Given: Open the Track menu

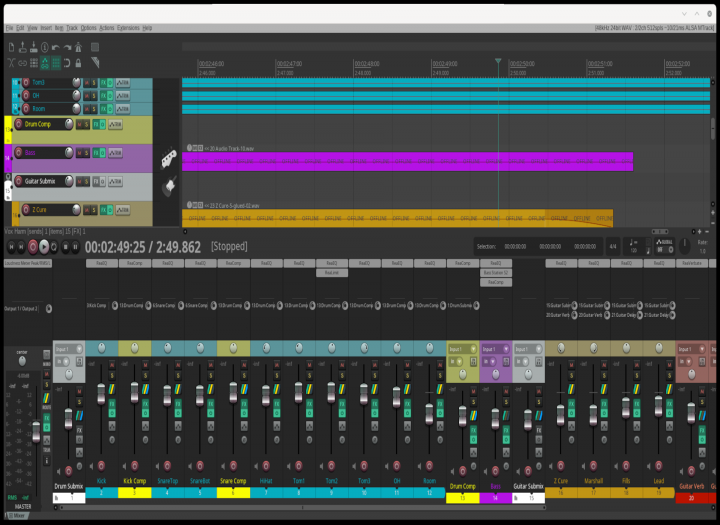Looking at the screenshot, I should pos(72,28).
